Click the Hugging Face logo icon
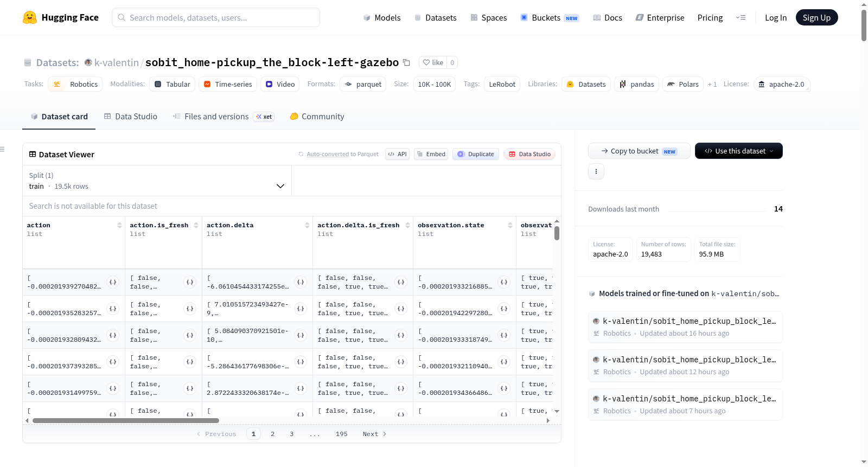 [x=30, y=17]
